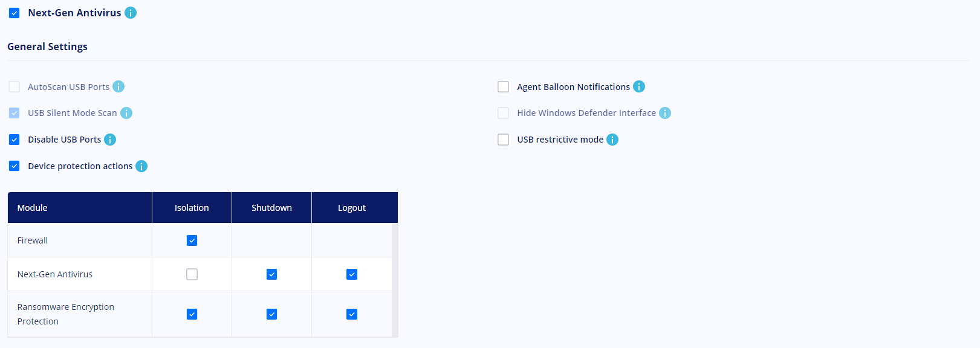Click USB Silent Mode Scan info icon
Viewport: 980px width, 348px height.
(x=126, y=113)
